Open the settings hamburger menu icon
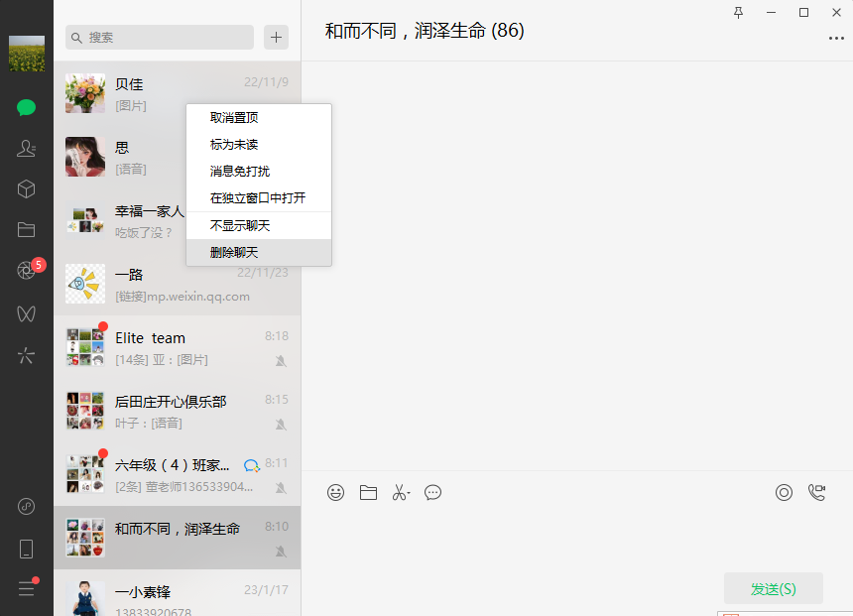The image size is (853, 616). 26,588
